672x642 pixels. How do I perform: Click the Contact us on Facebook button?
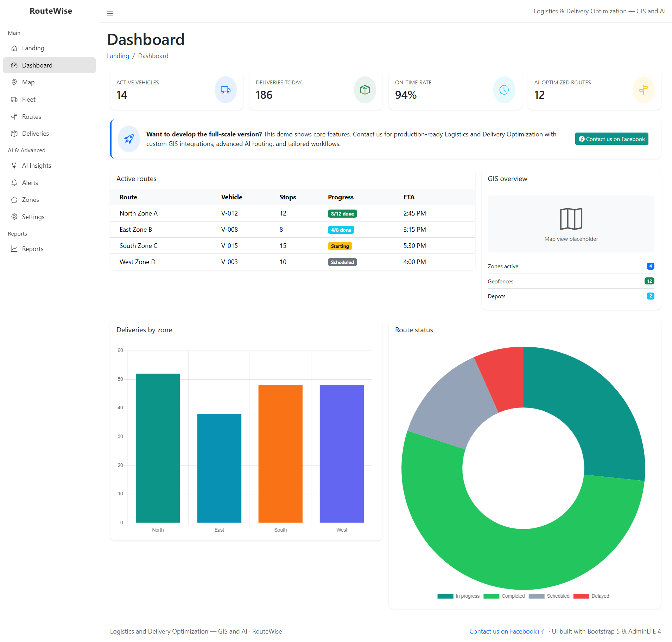point(611,139)
